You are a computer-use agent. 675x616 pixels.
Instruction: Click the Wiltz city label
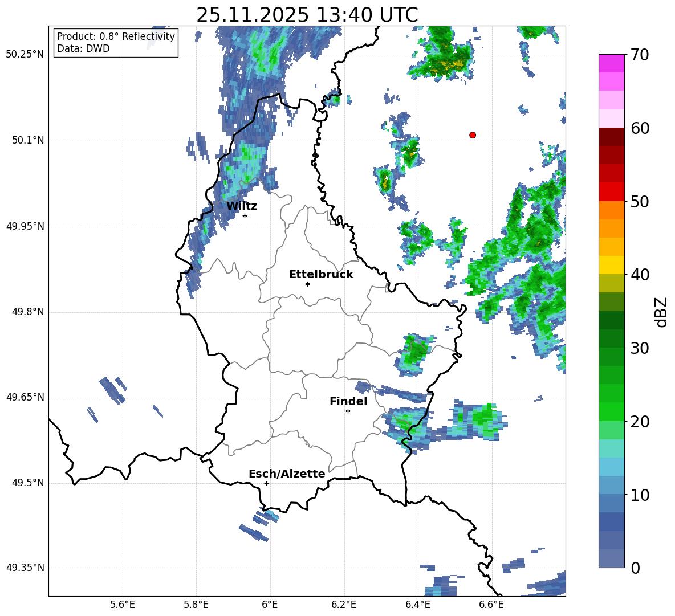point(242,206)
